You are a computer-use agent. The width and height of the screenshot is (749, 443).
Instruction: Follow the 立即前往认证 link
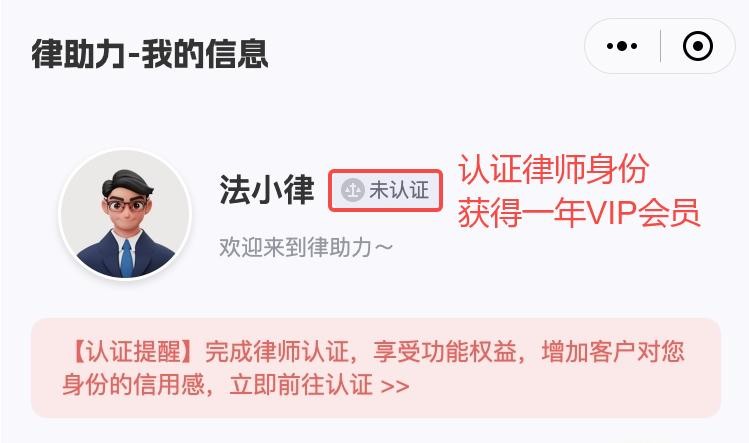[x=301, y=385]
